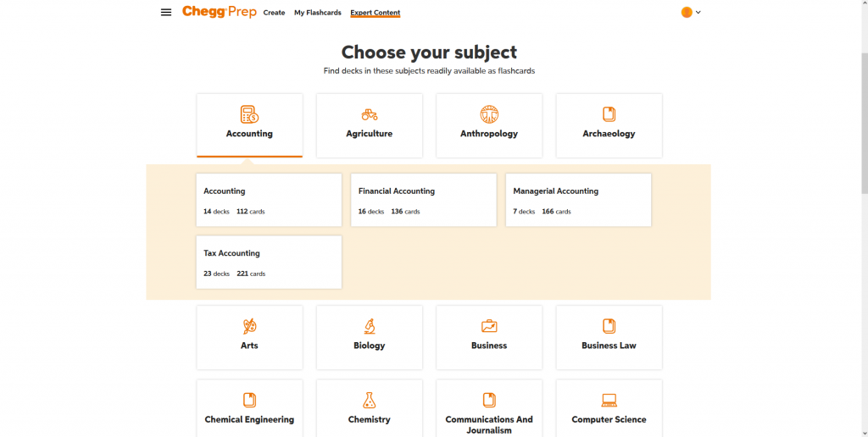Open Financial Accounting decks
Viewport: 868px width, 437px height.
pyautogui.click(x=423, y=200)
